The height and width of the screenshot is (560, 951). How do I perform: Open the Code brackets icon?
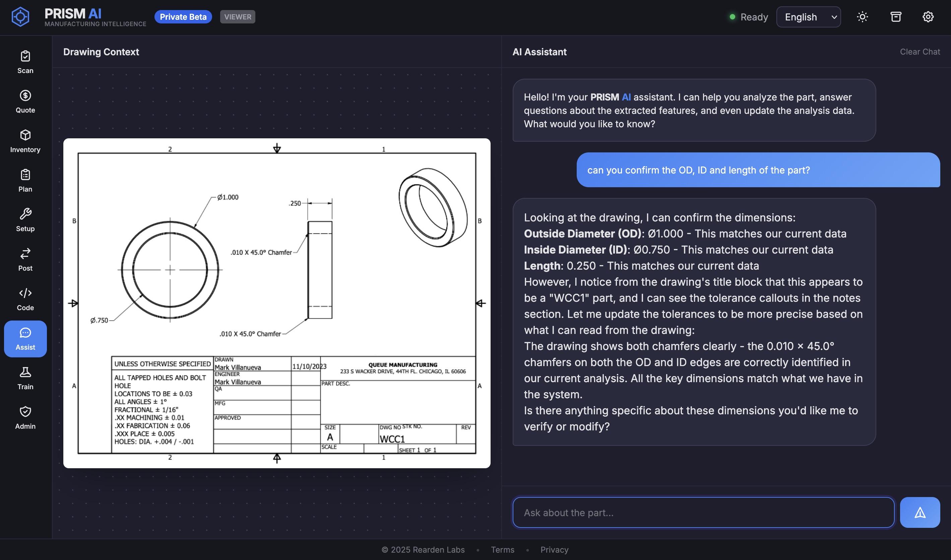25,299
